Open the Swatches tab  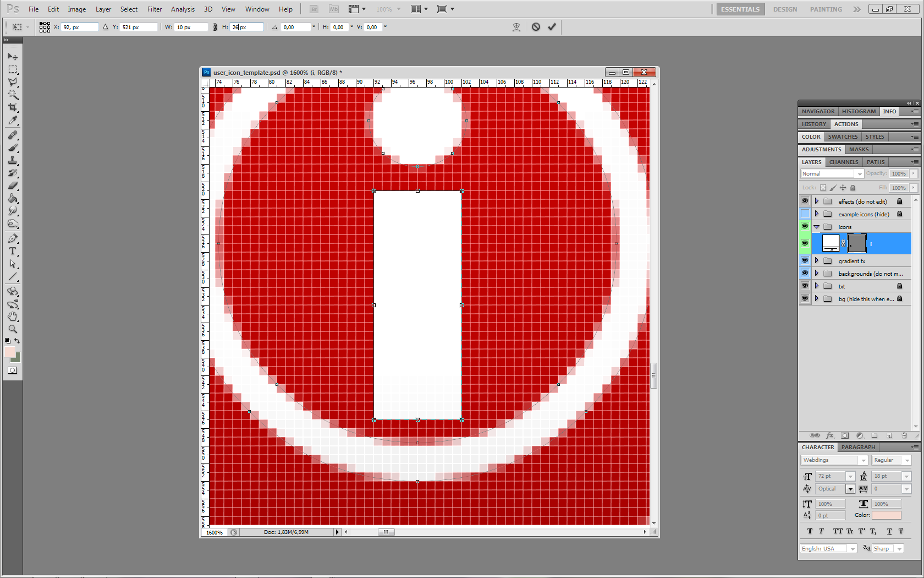[843, 137]
